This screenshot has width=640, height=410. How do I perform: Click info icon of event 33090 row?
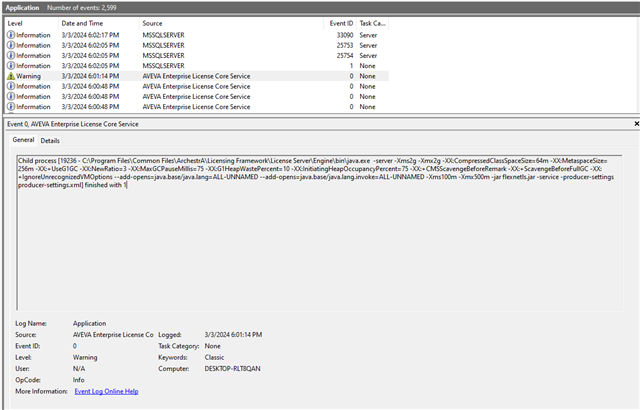(11, 35)
